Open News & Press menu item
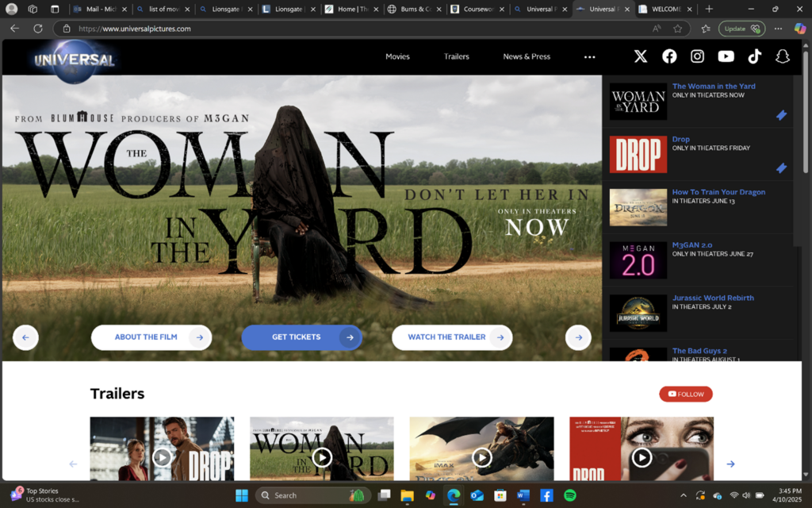The height and width of the screenshot is (508, 812). tap(527, 57)
